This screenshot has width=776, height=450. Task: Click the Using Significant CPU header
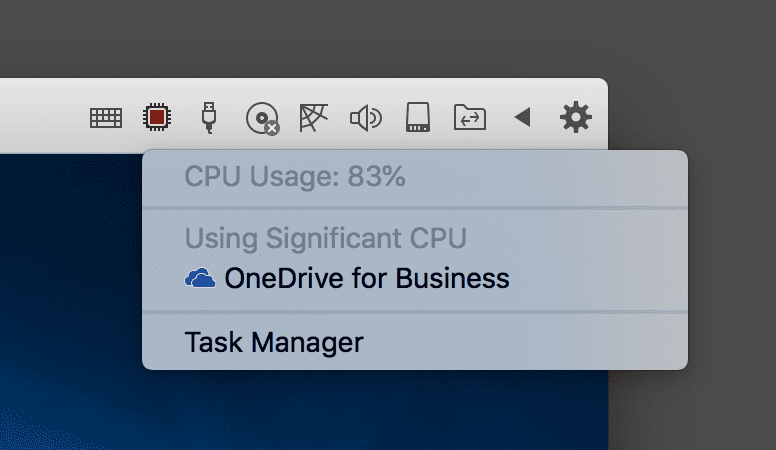point(326,238)
